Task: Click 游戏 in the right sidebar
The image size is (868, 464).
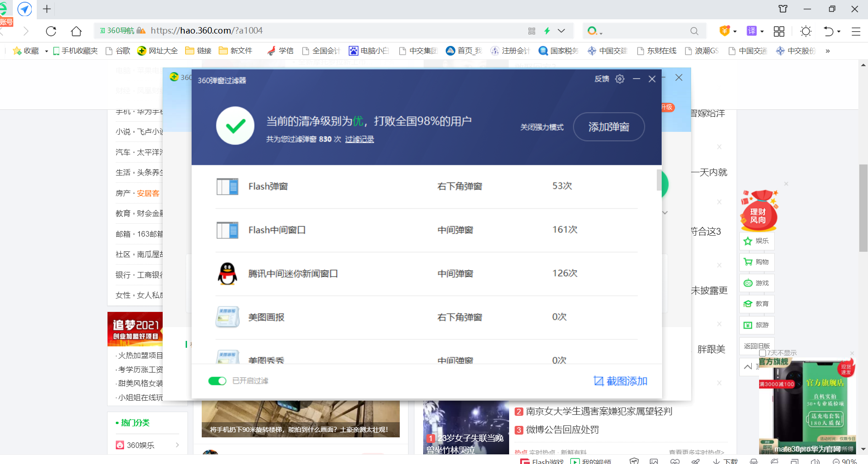Action: (x=756, y=283)
